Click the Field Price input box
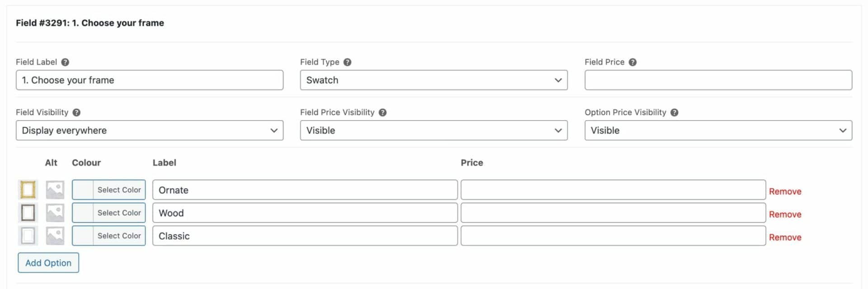Image resolution: width=868 pixels, height=289 pixels. pyautogui.click(x=718, y=80)
